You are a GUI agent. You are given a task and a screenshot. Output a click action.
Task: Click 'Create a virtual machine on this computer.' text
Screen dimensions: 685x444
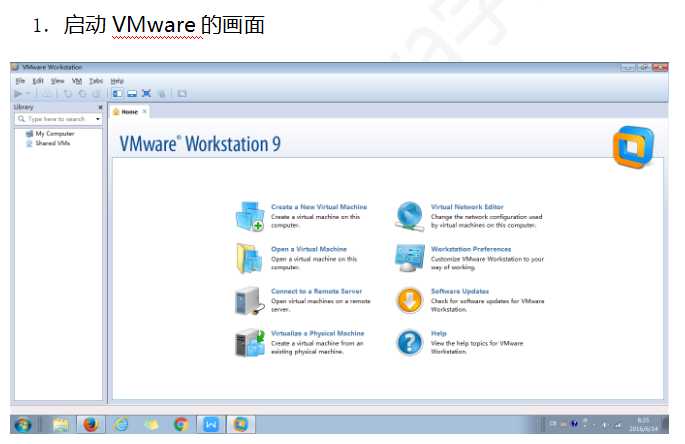[315, 221]
